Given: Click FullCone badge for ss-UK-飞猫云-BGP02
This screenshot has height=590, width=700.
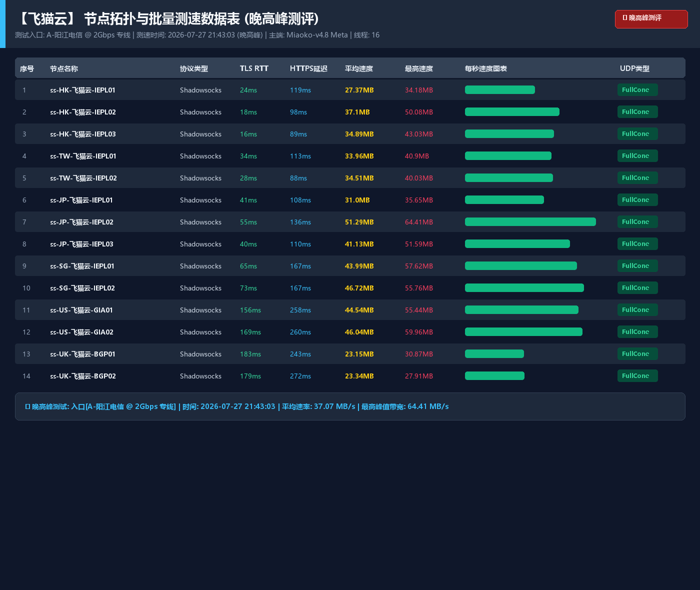Looking at the screenshot, I should 637,376.
